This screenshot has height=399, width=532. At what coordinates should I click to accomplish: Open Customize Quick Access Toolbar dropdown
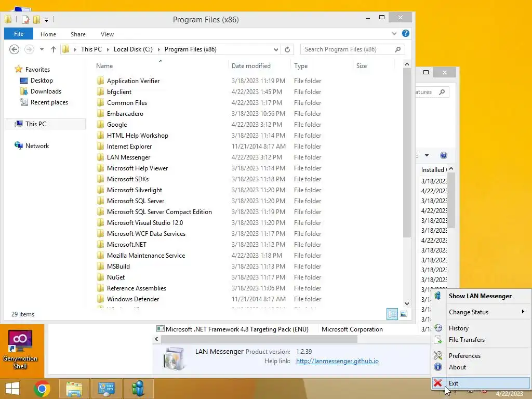(x=46, y=20)
